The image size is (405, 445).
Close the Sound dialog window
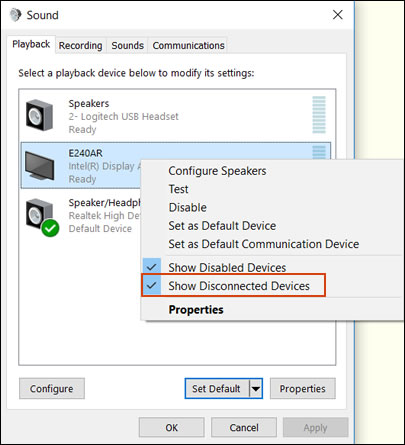point(338,15)
